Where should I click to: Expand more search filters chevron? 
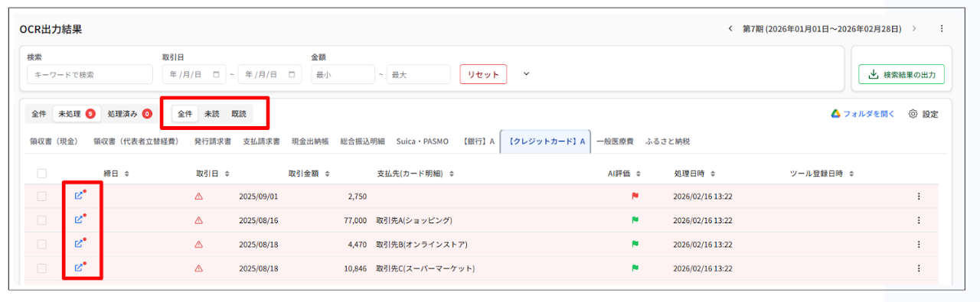tap(526, 74)
